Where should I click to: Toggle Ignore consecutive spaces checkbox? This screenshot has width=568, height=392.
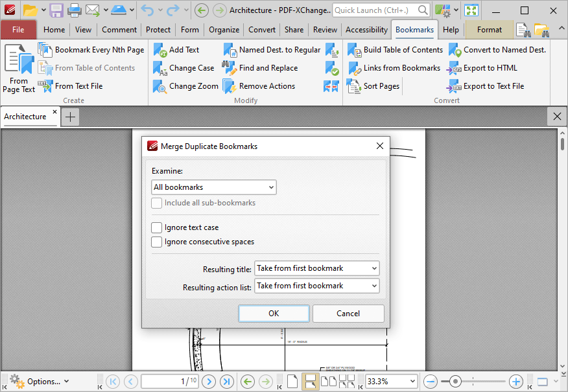point(156,242)
